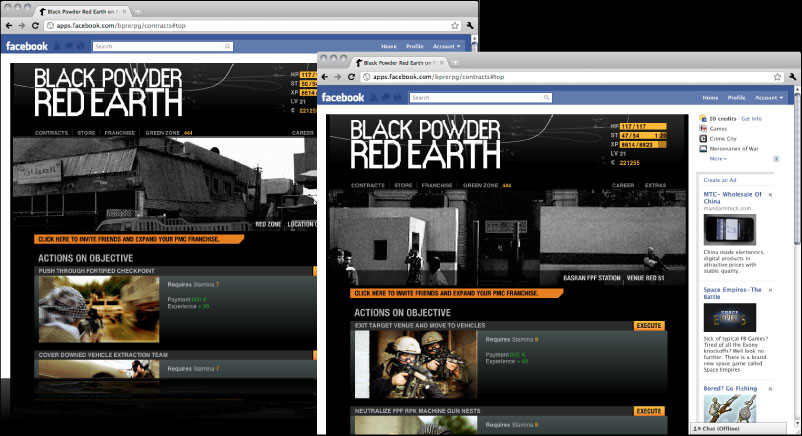Viewport: 802px width, 436px height.
Task: Bookmark page with star in front window
Action: pos(777,77)
